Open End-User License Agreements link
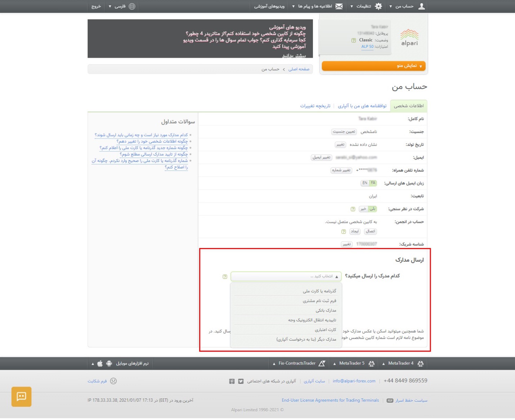The image size is (515, 420). point(330,401)
